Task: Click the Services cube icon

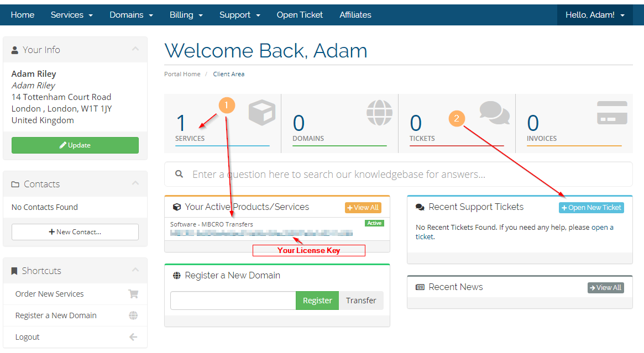Action: 261,112
